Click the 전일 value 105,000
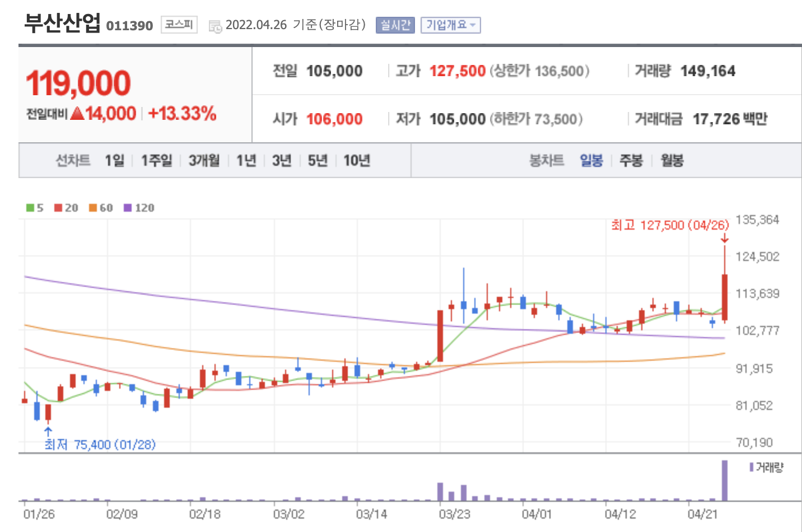The height and width of the screenshot is (532, 802). [334, 71]
